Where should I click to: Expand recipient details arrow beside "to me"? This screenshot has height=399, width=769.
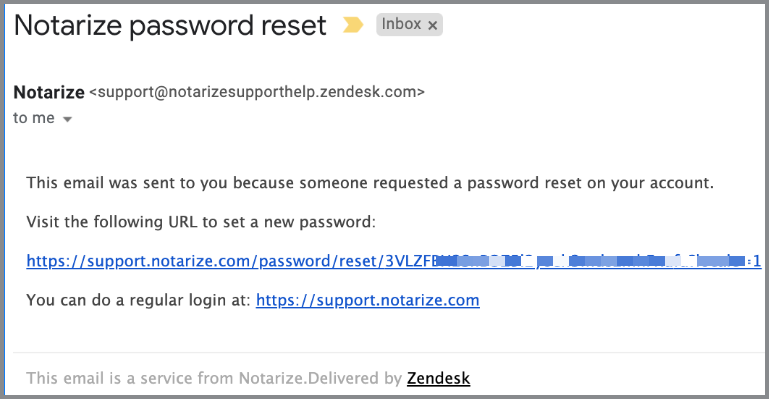coord(68,119)
